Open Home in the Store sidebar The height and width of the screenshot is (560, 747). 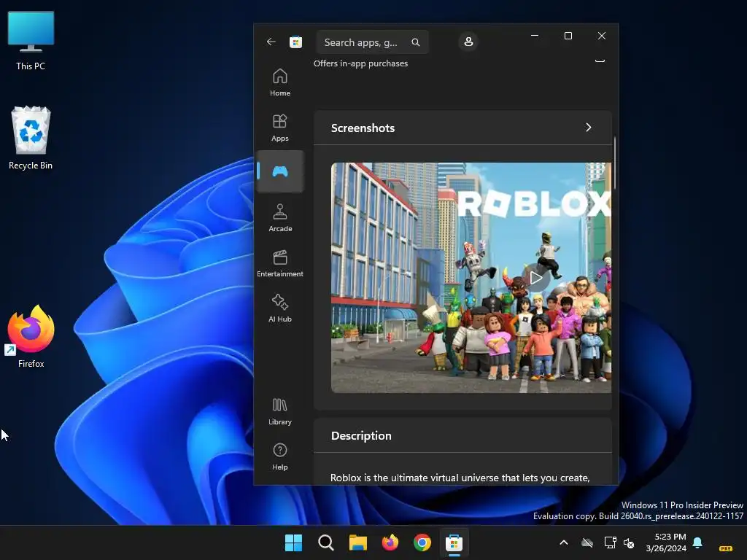pos(280,82)
